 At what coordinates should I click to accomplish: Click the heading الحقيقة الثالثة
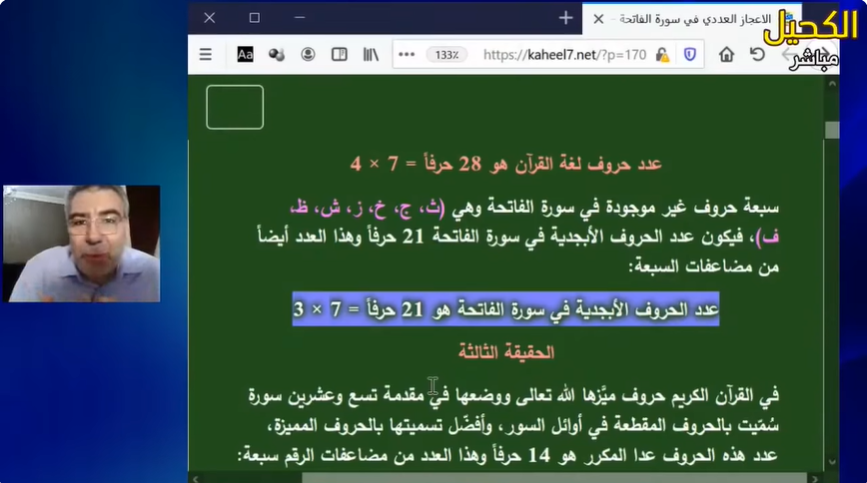click(506, 352)
